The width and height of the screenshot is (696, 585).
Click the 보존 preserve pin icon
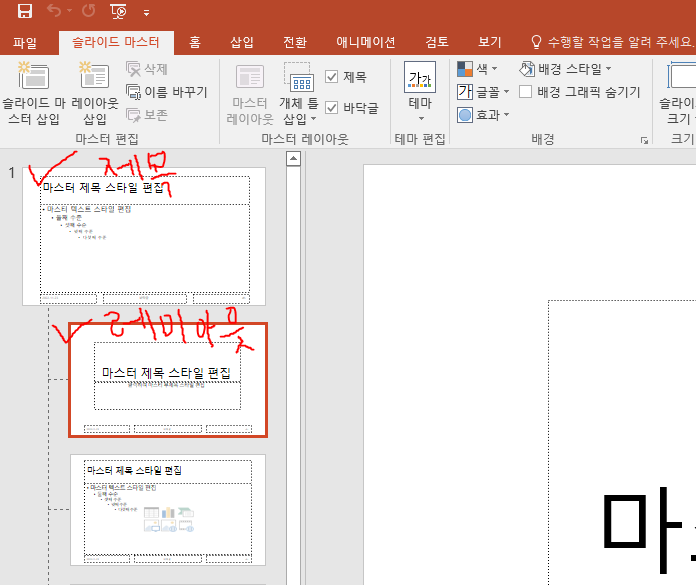click(x=133, y=115)
